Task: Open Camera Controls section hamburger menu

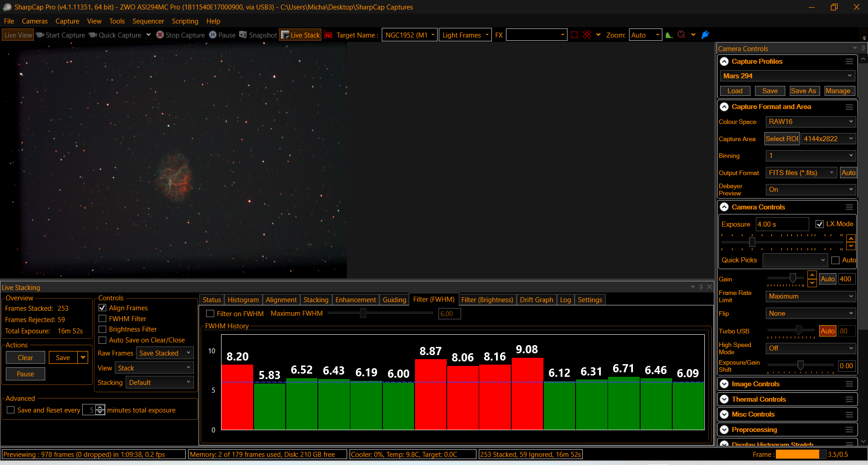Action: (x=849, y=207)
